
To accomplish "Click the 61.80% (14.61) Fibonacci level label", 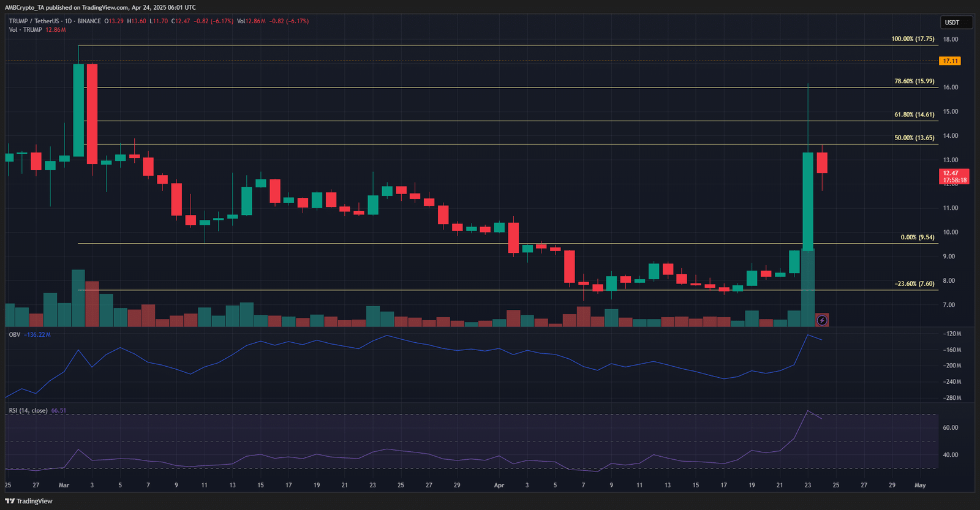I will [x=914, y=114].
